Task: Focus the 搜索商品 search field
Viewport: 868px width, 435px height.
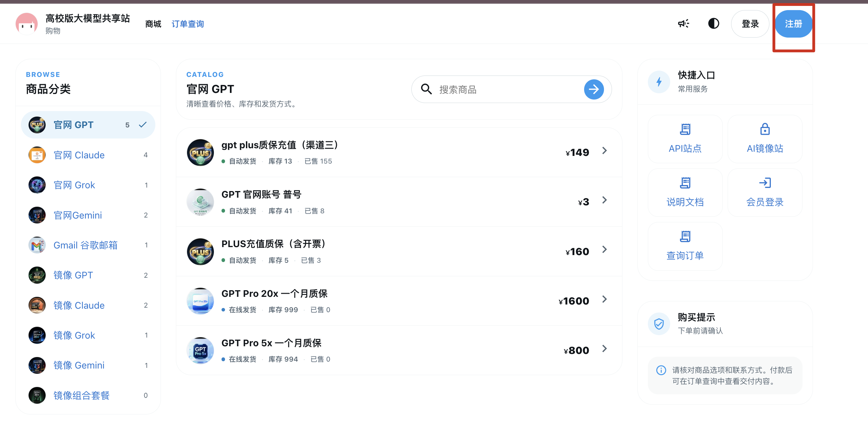Action: (511, 89)
